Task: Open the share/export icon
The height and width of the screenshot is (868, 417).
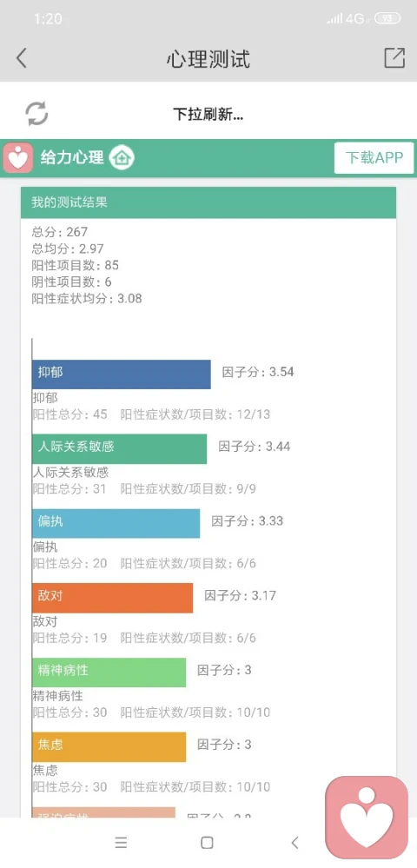Action: coord(394,57)
